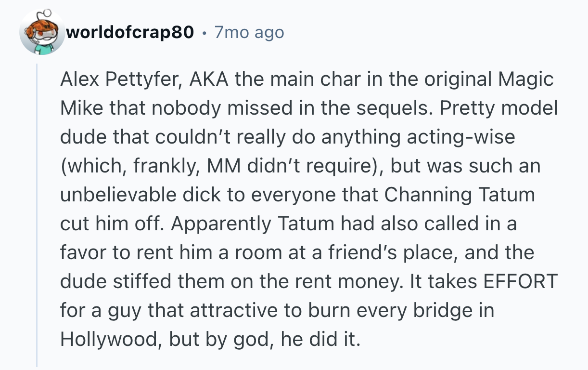This screenshot has height=370, width=588.
Task: Click the '7mo ago' comment timestamp
Action: pyautogui.click(x=249, y=32)
